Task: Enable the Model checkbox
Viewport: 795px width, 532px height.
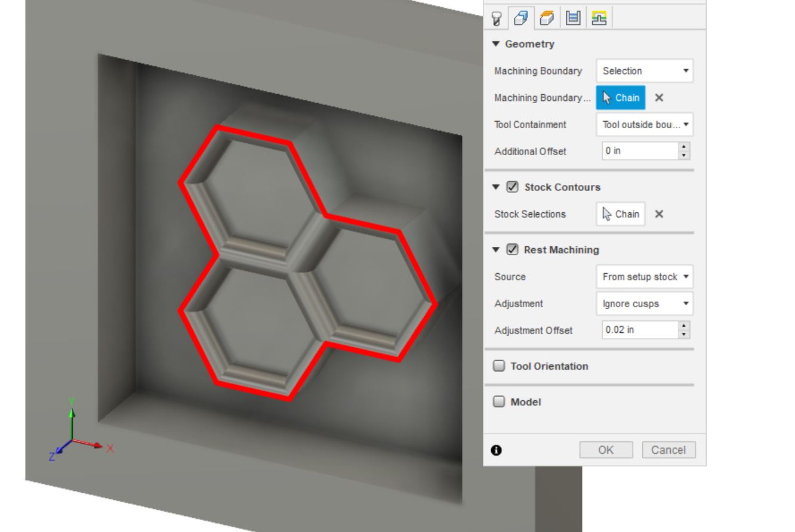Action: tap(499, 402)
